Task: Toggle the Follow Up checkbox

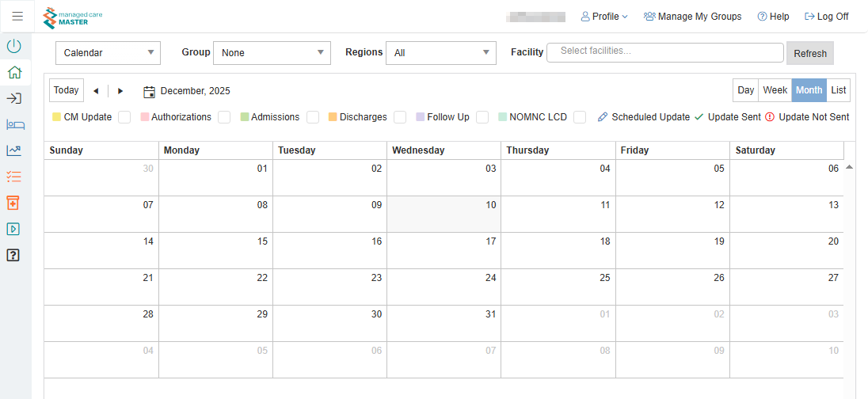Action: 483,117
